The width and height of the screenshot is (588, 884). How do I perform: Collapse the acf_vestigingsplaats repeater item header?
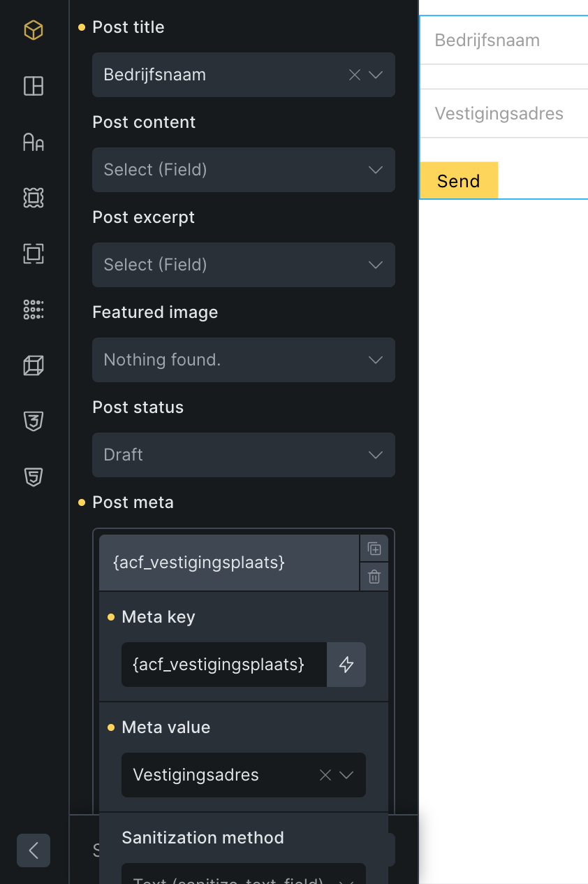point(229,563)
